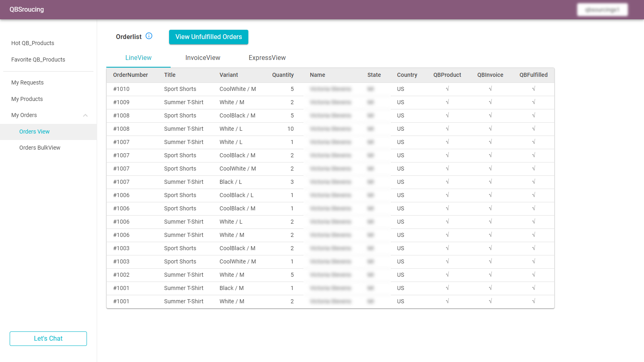Collapse the My Orders sidebar section

click(85, 115)
